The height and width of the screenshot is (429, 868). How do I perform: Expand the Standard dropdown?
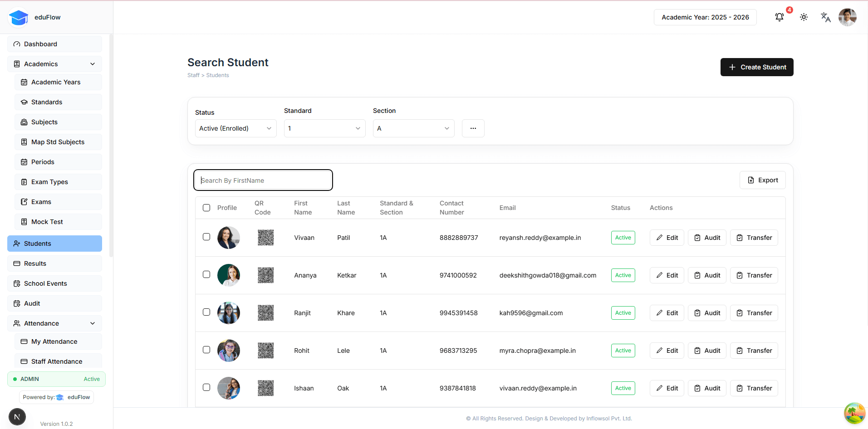tap(324, 128)
